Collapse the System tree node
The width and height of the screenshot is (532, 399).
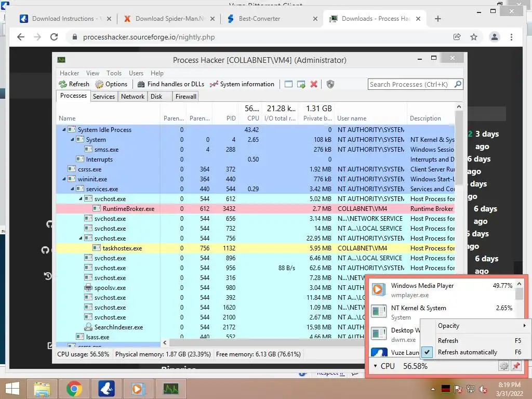pyautogui.click(x=72, y=139)
